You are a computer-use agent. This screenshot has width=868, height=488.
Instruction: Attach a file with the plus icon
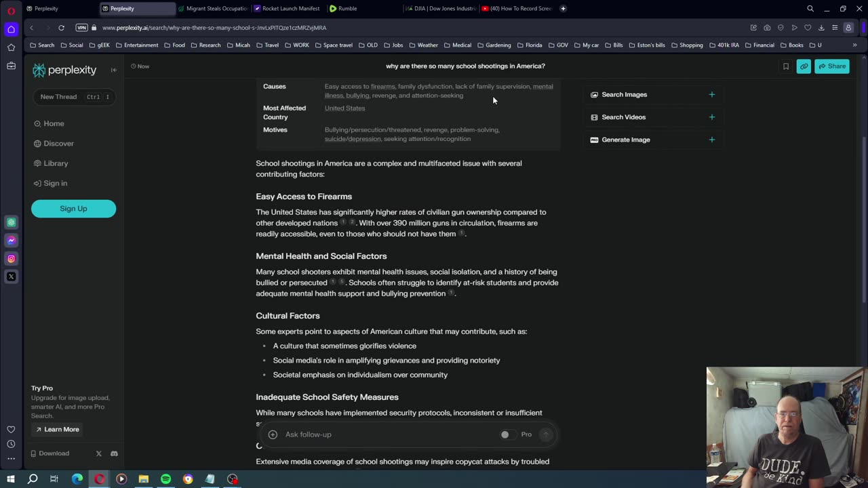(273, 434)
